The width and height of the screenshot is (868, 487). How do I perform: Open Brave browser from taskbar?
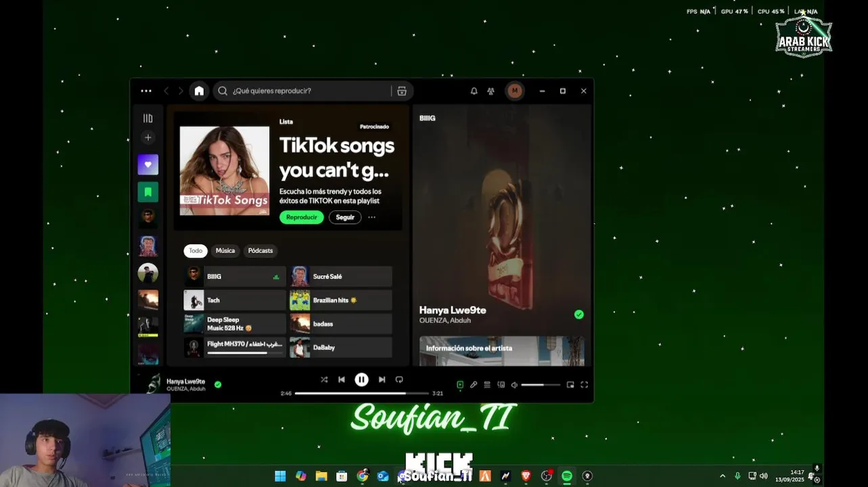pyautogui.click(x=526, y=476)
